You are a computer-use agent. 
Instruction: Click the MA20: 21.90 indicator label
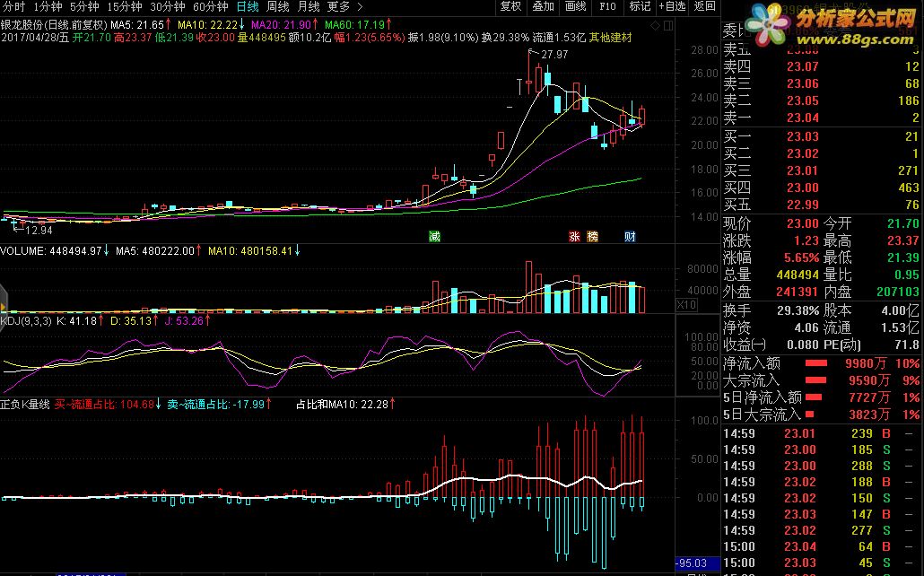pyautogui.click(x=284, y=25)
